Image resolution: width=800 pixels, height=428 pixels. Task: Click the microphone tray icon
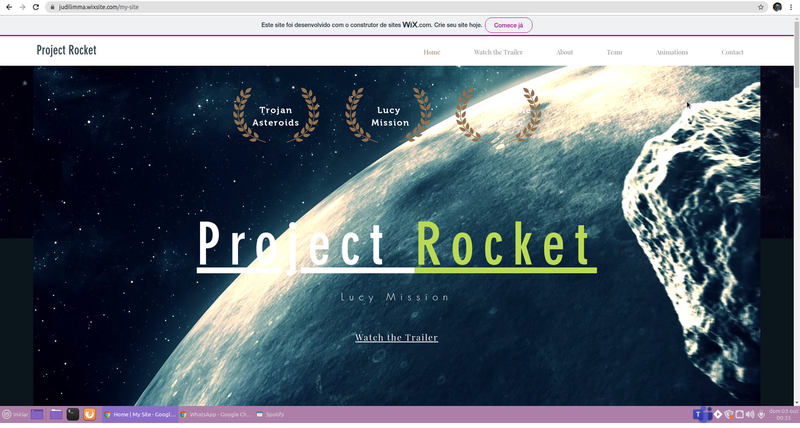(761, 415)
